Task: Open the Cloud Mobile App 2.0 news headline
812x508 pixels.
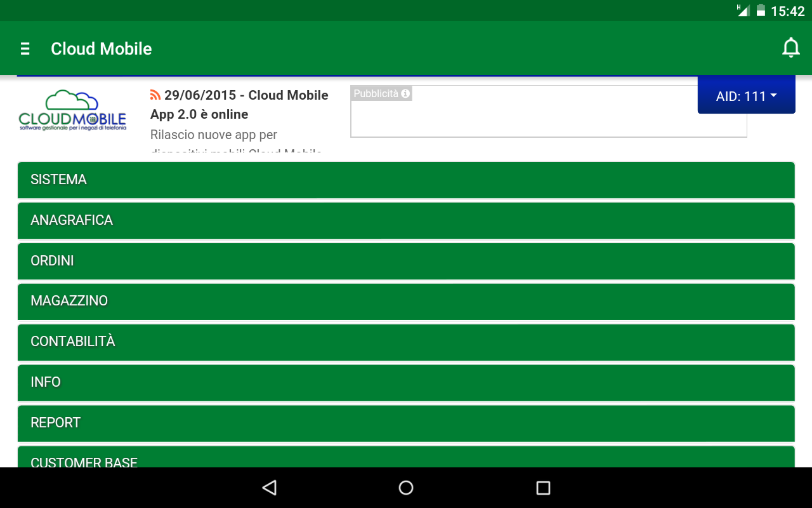Action: coord(239,104)
